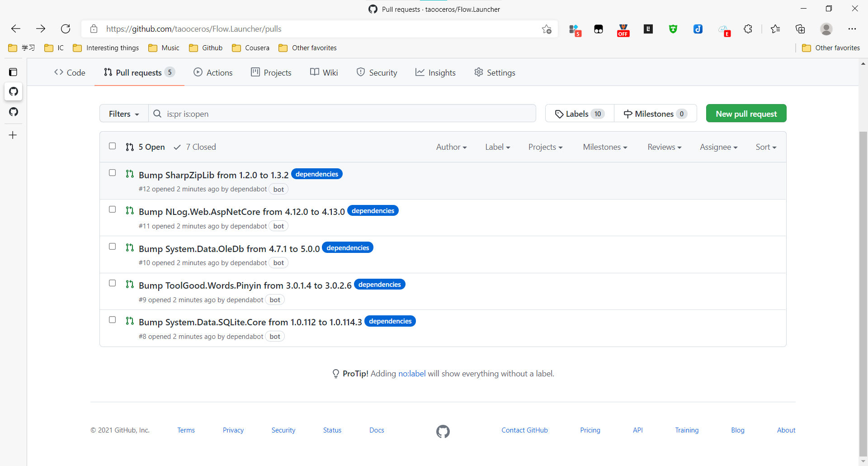The image size is (868, 466).
Task: Switch to the Code tab
Action: (x=70, y=72)
